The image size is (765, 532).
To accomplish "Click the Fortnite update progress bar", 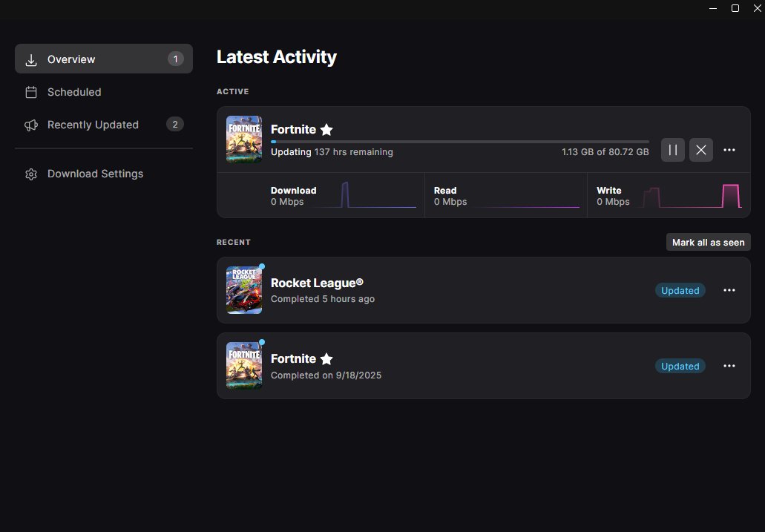I will (x=459, y=142).
